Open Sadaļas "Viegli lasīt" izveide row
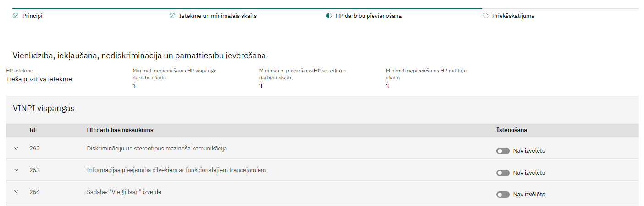The image size is (644, 206). [124, 192]
